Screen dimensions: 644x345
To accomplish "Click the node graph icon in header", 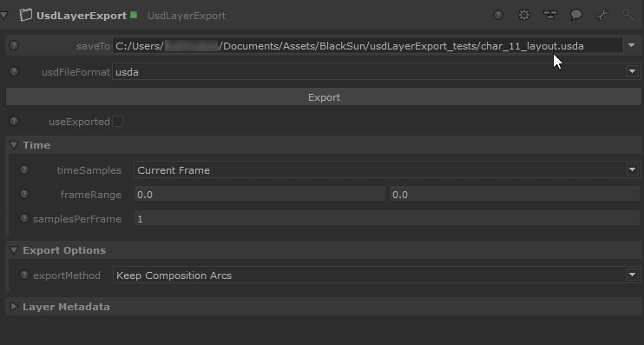I will 550,16.
